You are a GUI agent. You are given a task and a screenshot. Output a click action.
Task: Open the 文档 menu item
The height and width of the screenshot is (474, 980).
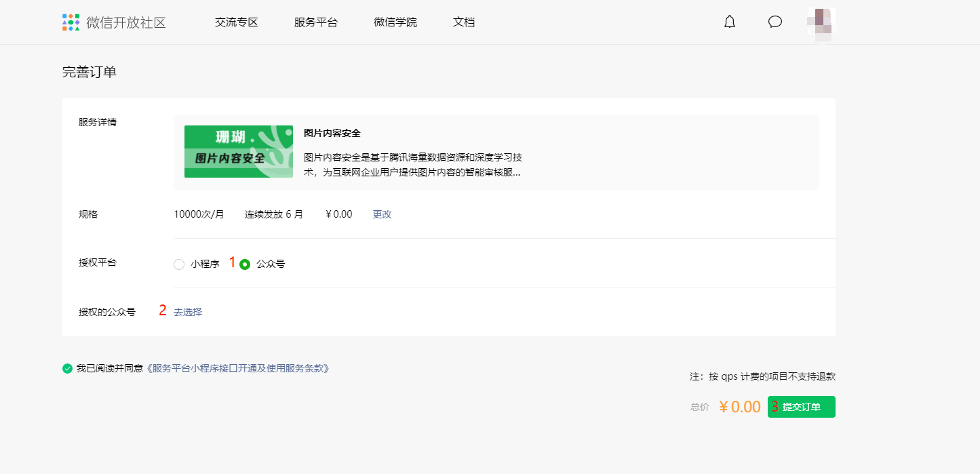point(464,22)
